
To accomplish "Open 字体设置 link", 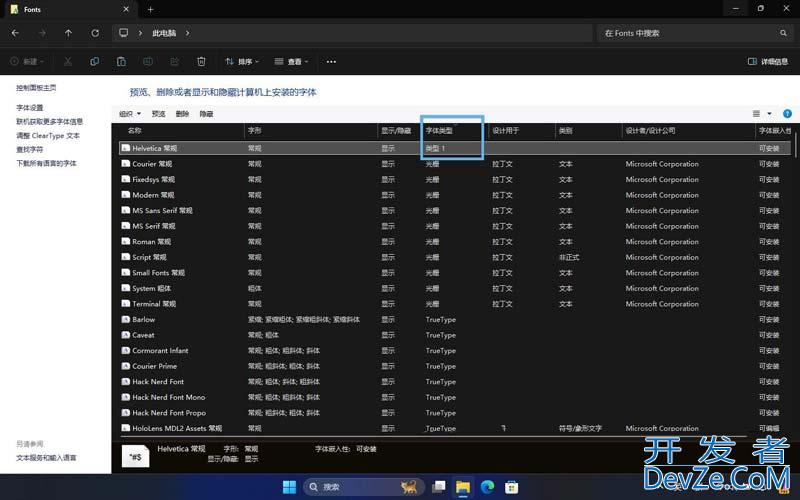I will click(x=30, y=108).
